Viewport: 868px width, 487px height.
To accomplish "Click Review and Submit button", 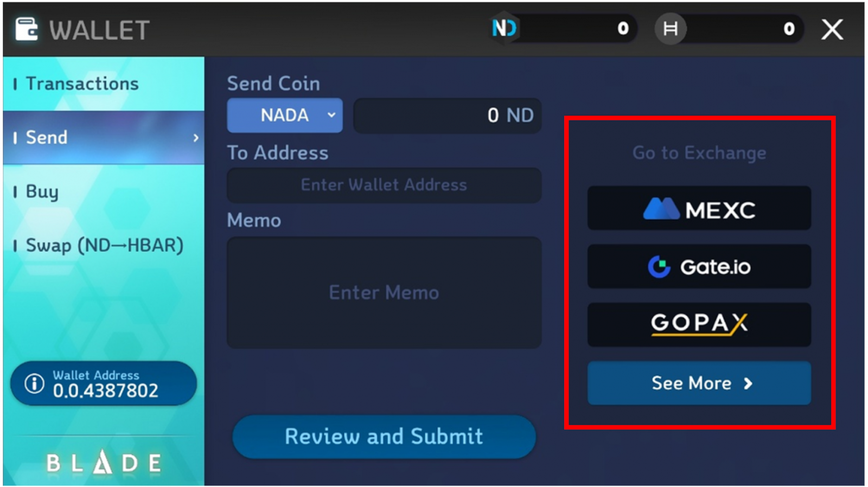I will click(x=384, y=437).
